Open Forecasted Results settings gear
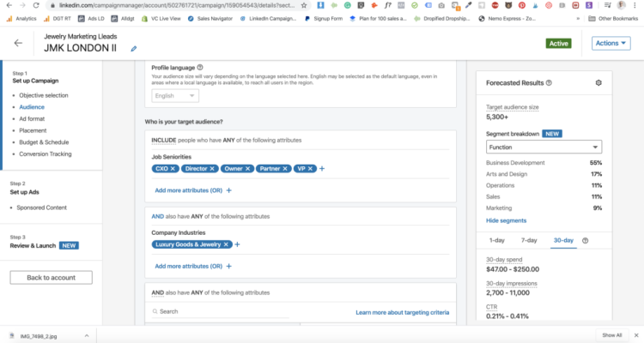Viewport: 644px width, 343px height. [x=598, y=83]
